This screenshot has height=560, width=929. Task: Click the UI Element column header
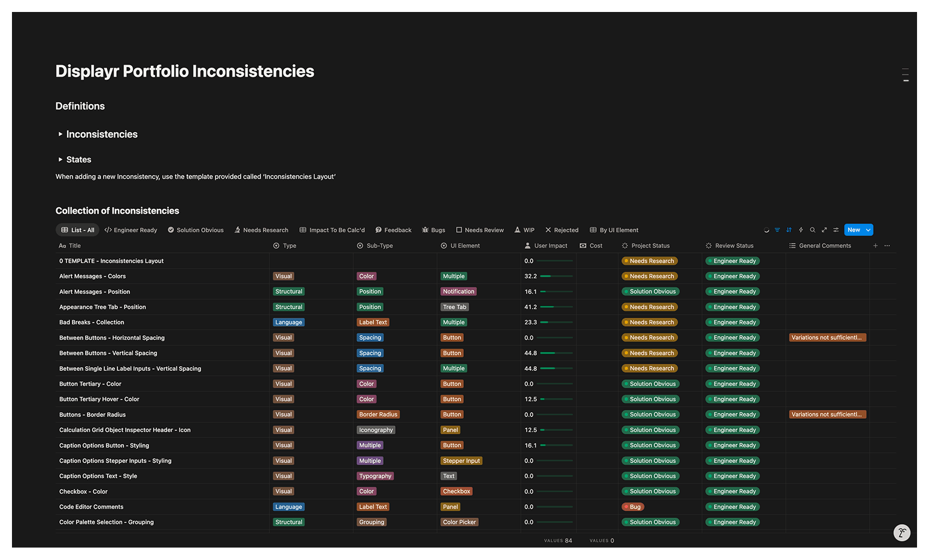[x=460, y=246]
